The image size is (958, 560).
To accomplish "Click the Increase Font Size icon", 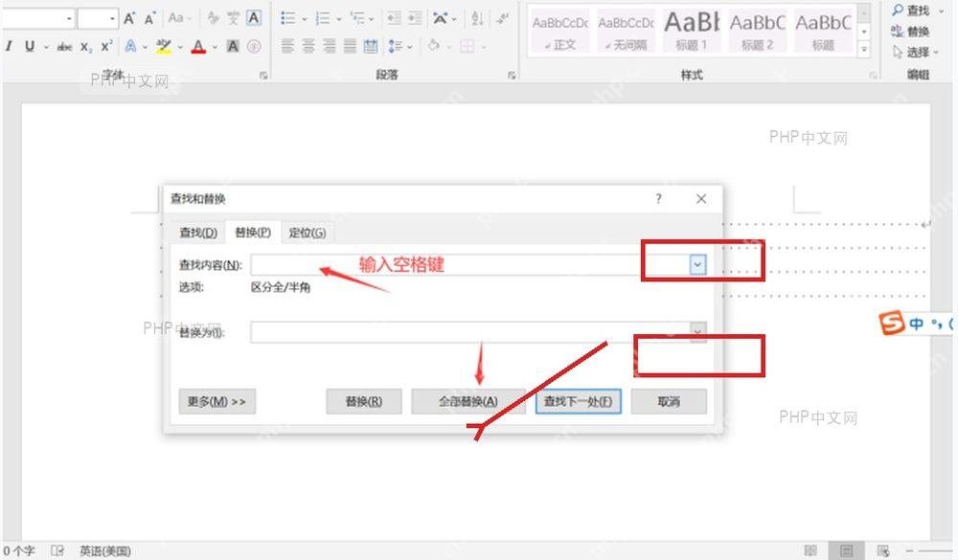I will (x=129, y=18).
